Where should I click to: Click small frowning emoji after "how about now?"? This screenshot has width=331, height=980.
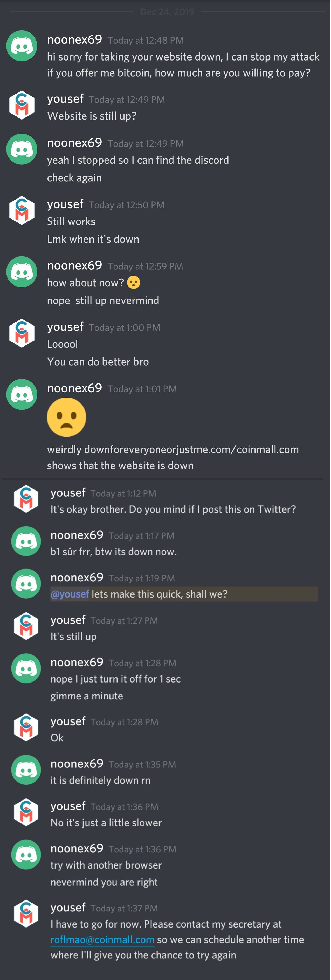pos(133,283)
